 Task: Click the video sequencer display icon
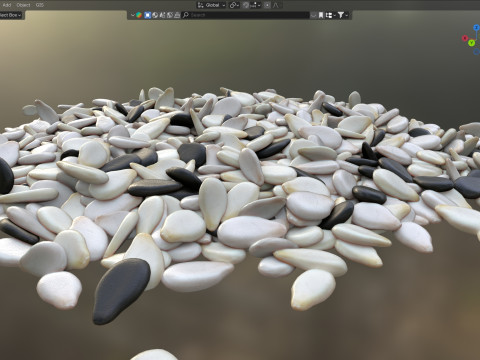[162, 15]
